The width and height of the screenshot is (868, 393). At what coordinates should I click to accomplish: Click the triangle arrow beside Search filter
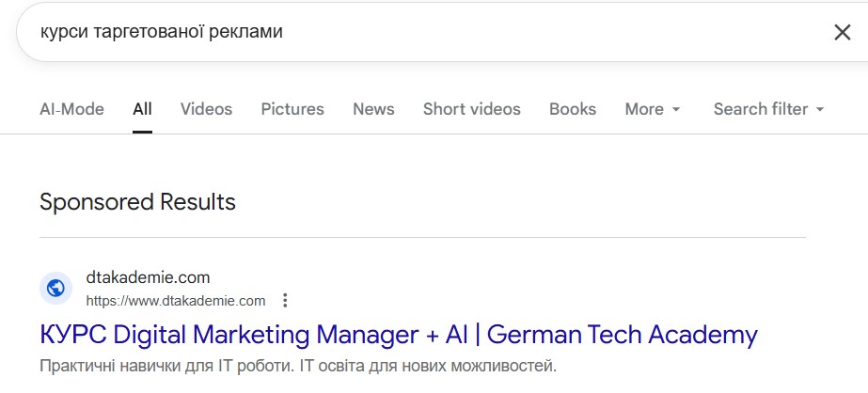(820, 110)
